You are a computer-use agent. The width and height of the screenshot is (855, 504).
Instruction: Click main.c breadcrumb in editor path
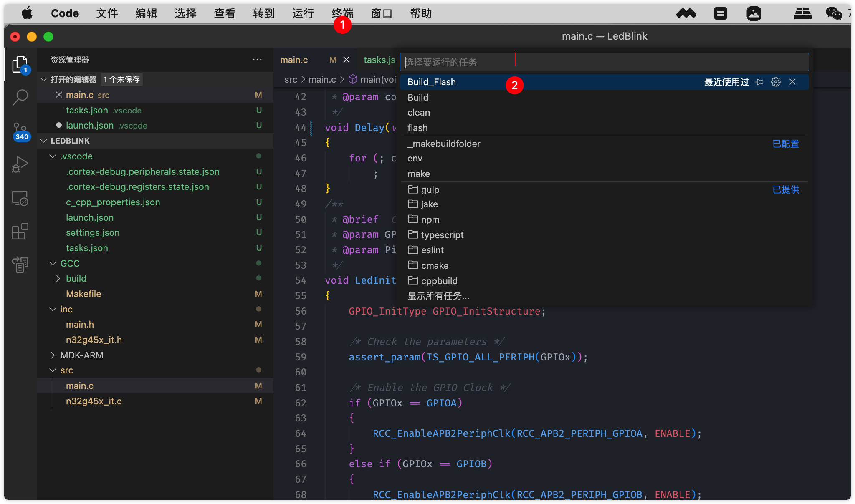(x=322, y=79)
